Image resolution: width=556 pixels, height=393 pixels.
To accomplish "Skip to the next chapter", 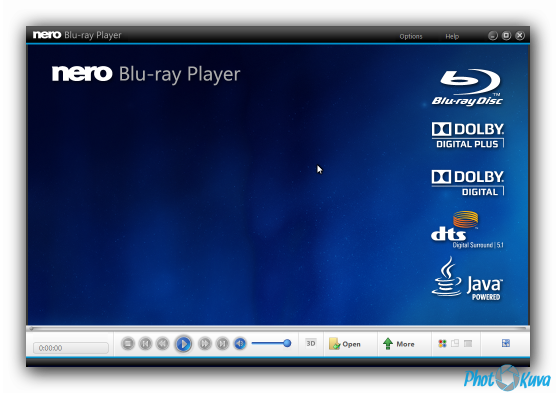I will click(x=222, y=343).
